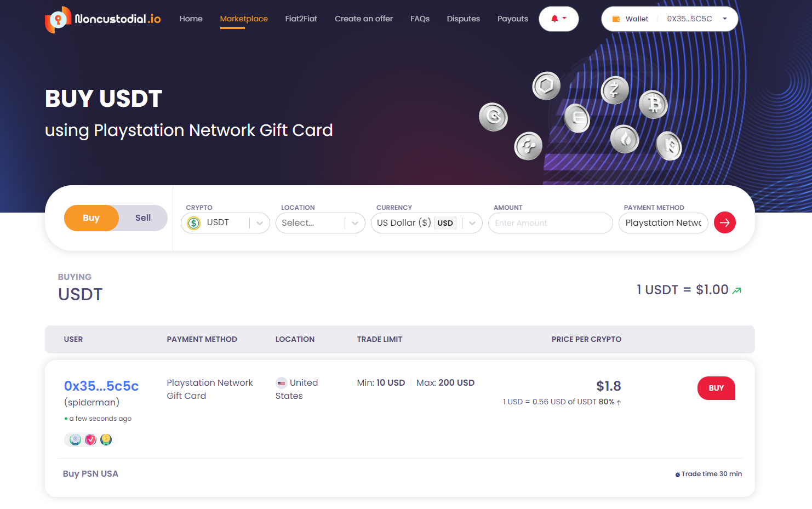
Task: Click the USDT coin icon in Crypto field
Action: tap(194, 223)
